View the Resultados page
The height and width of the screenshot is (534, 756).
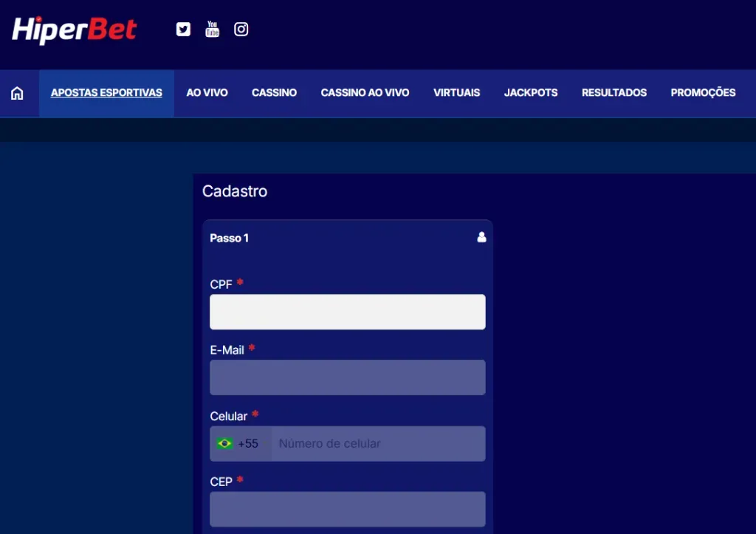pos(614,93)
